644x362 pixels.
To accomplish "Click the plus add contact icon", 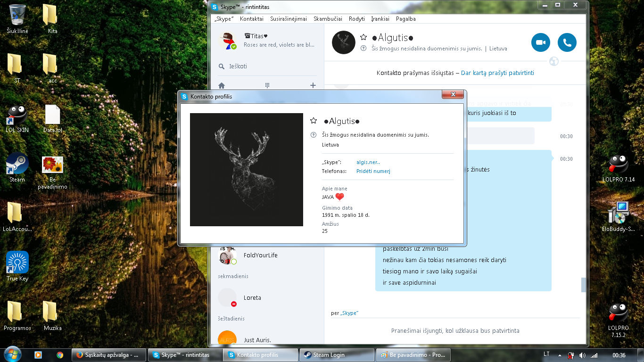I will coord(313,85).
